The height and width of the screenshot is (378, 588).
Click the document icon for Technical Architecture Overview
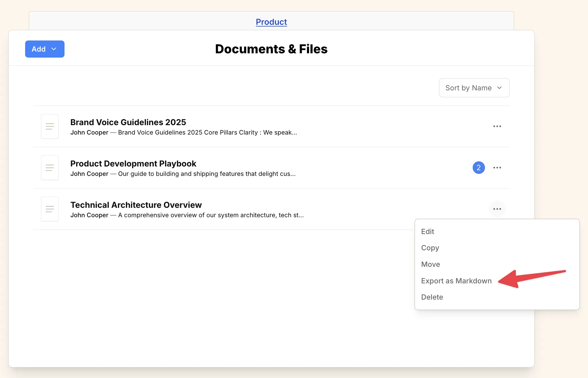(x=50, y=209)
